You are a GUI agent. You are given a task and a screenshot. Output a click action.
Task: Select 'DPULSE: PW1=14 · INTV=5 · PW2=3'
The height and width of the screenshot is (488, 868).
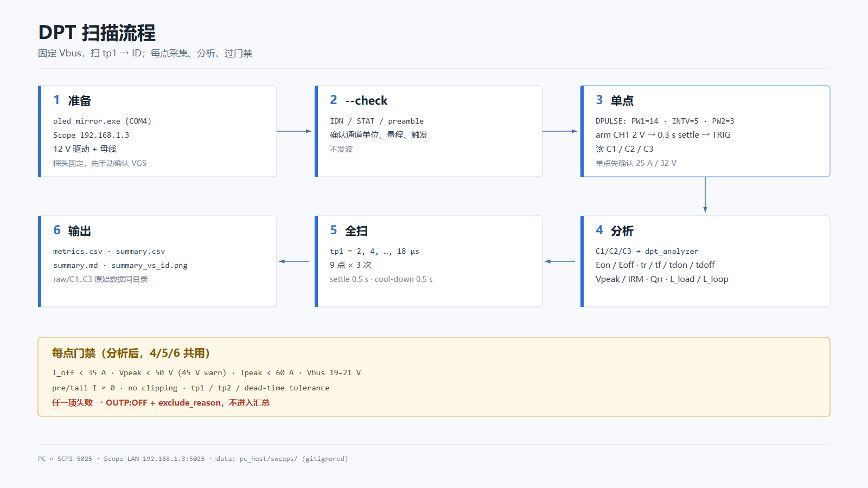(665, 121)
